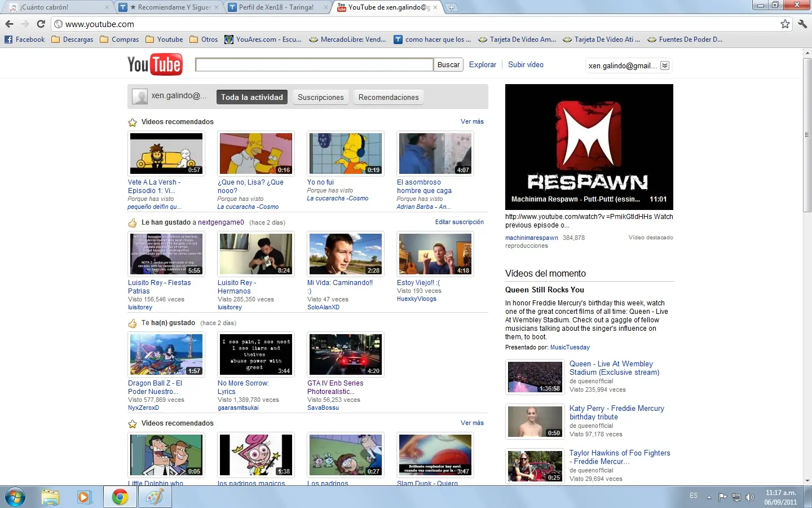Switch to Recomiendame Y Sigueme tab

[169, 7]
